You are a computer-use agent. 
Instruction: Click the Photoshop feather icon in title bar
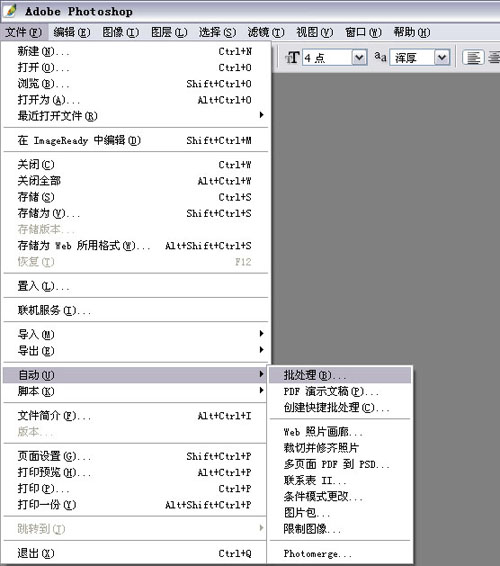point(10,10)
